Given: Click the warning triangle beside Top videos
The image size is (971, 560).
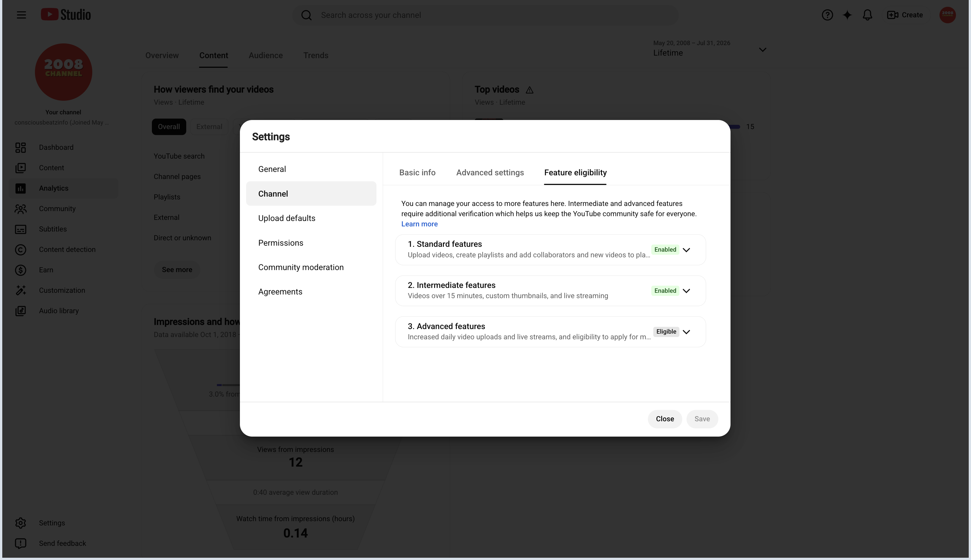Looking at the screenshot, I should [x=530, y=90].
